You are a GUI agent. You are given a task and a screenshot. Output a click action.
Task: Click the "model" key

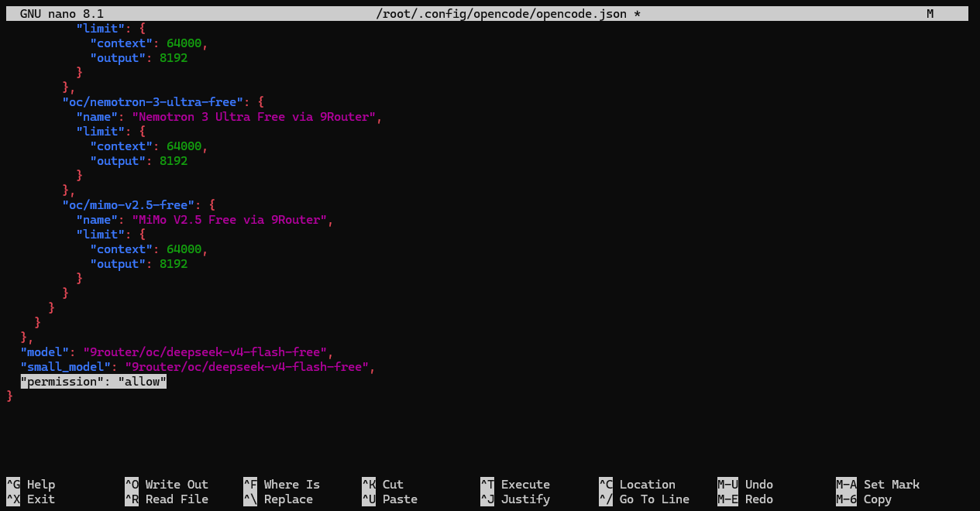point(45,352)
